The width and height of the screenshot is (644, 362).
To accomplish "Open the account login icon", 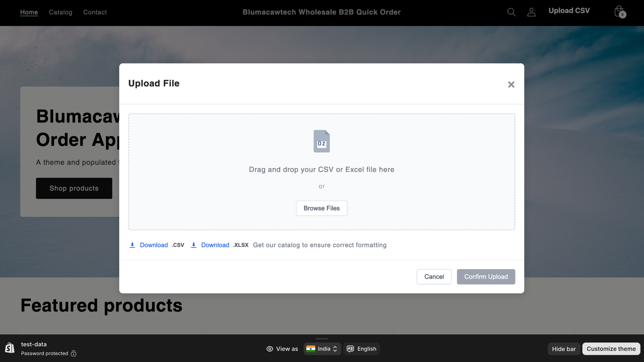I will [531, 12].
